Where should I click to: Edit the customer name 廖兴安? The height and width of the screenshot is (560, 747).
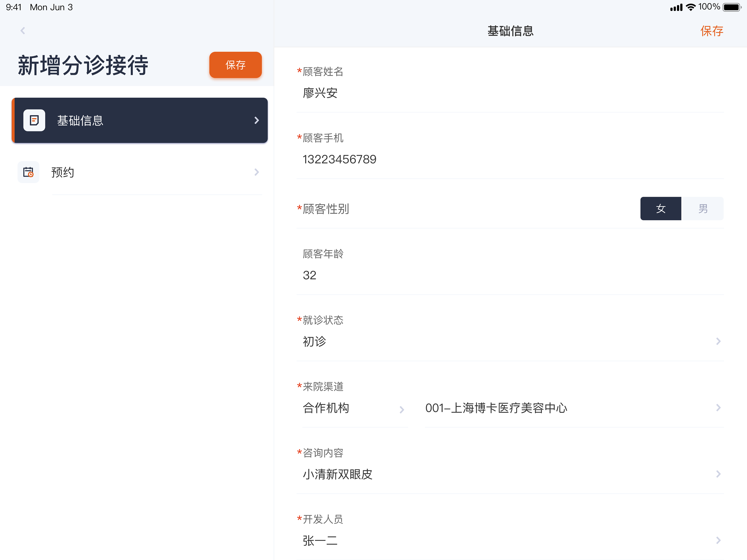click(320, 93)
